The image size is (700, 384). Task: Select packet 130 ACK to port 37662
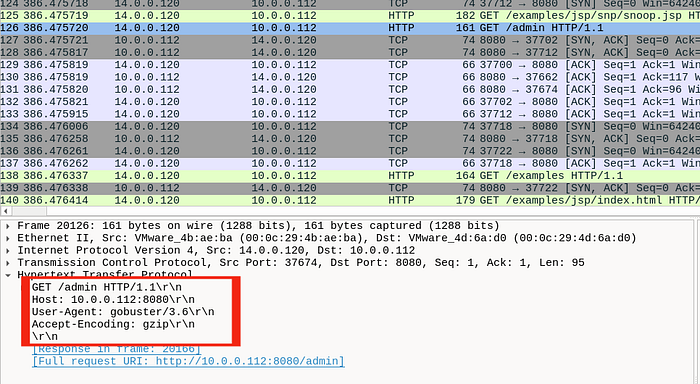[350, 77]
